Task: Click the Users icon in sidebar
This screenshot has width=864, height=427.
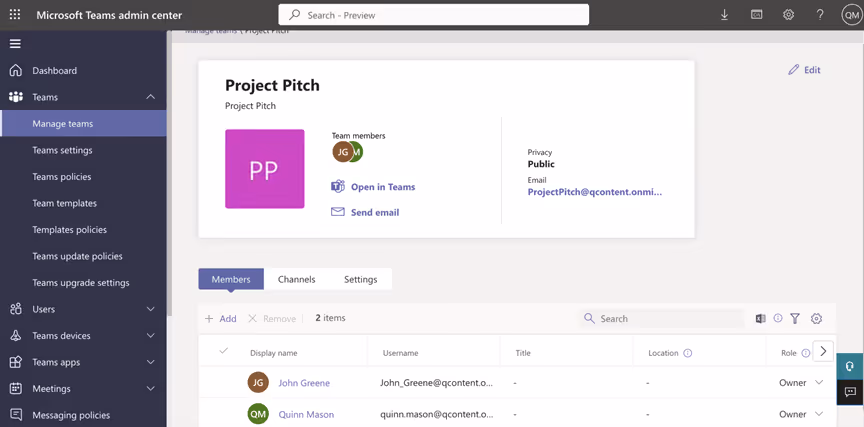Action: coord(16,309)
